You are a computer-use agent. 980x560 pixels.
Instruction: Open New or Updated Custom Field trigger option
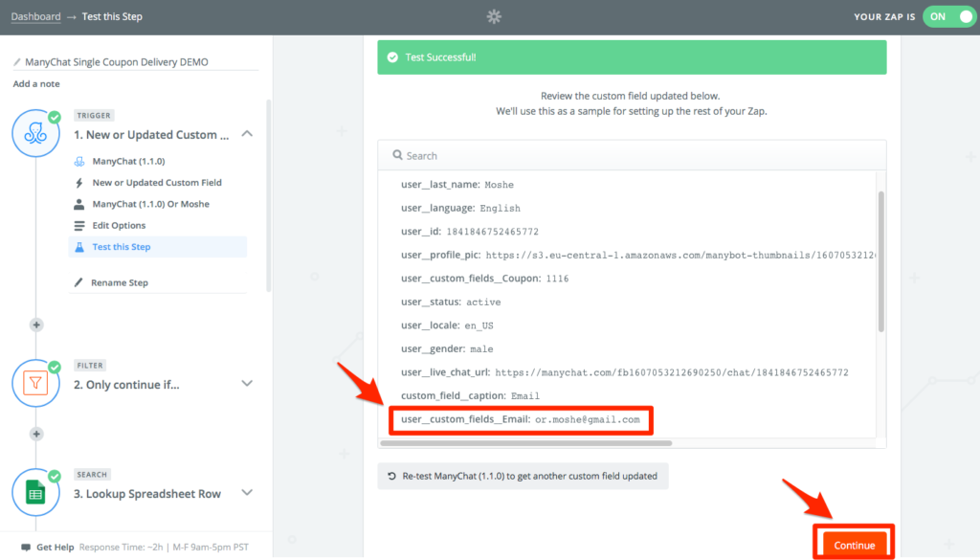click(x=157, y=183)
